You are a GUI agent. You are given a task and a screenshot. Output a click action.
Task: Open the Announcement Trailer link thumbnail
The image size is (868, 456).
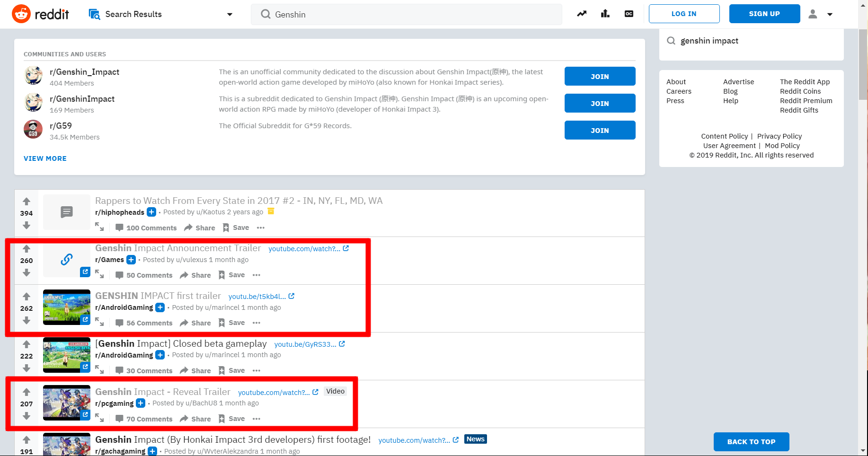click(67, 259)
